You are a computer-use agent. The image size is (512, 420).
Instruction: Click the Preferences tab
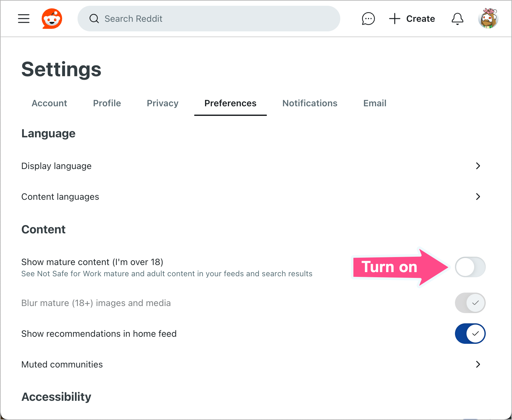(x=230, y=103)
